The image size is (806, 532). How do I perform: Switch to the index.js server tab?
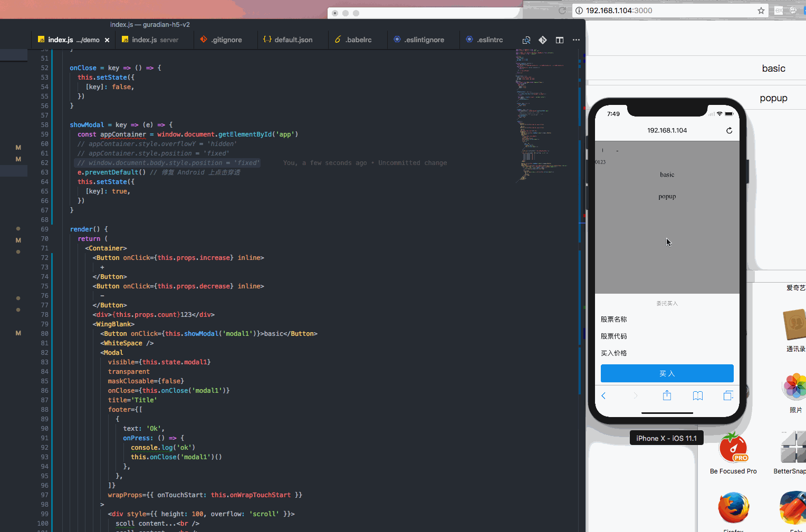[154, 39]
